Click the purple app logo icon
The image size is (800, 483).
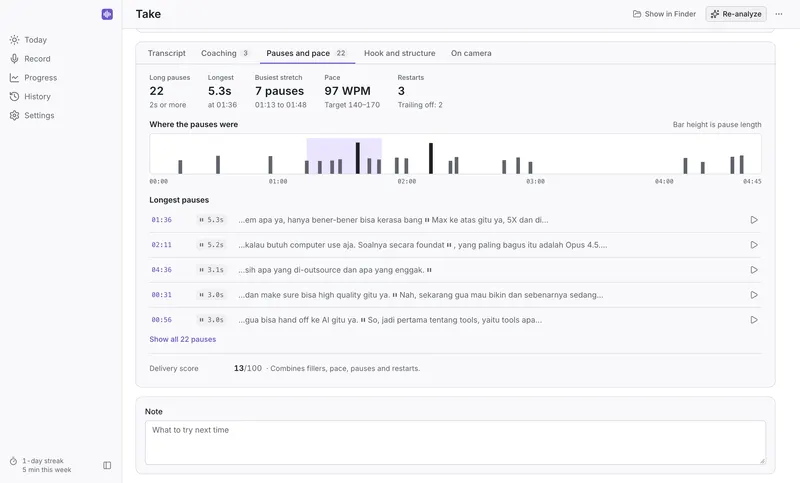point(107,14)
